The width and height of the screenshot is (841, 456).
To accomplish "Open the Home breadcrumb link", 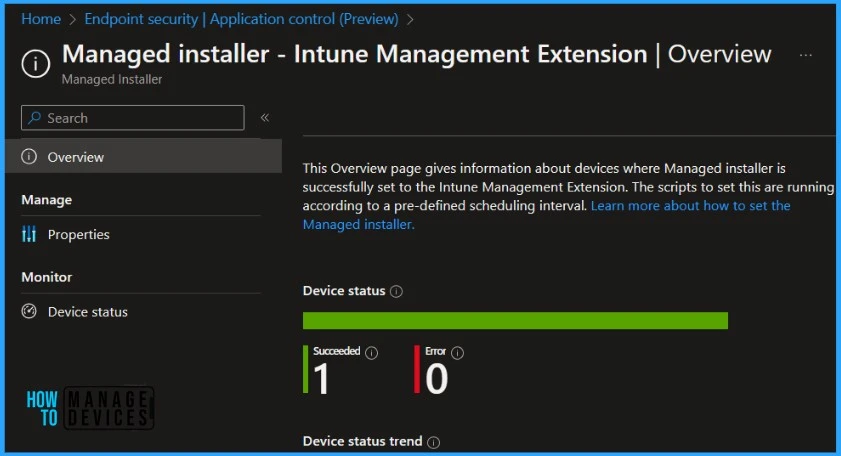I will 41,19.
